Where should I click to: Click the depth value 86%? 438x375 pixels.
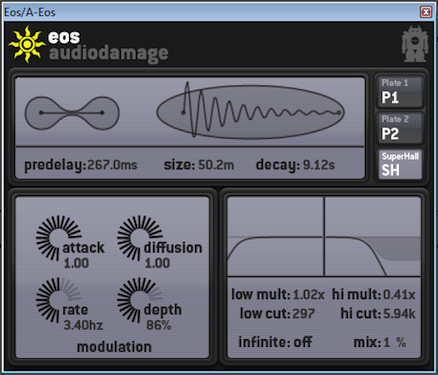tap(159, 325)
